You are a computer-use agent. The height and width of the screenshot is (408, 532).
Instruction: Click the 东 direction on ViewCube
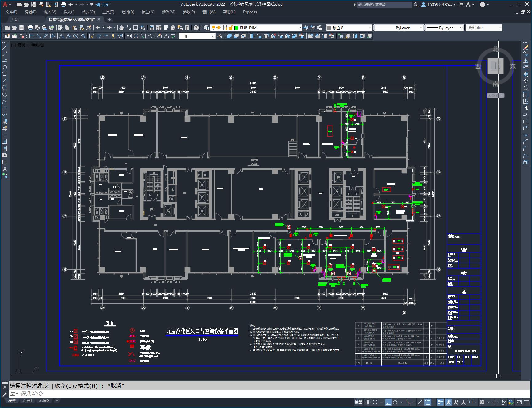coord(513,66)
